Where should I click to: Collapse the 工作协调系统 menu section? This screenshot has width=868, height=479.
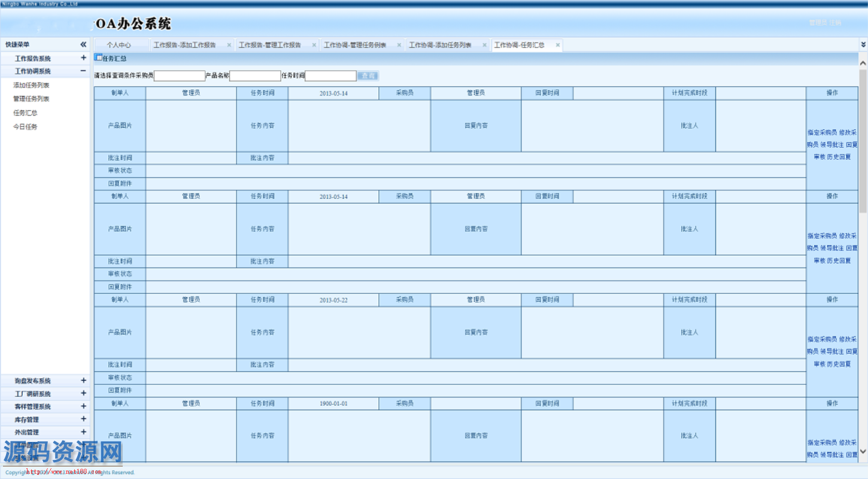click(x=83, y=71)
